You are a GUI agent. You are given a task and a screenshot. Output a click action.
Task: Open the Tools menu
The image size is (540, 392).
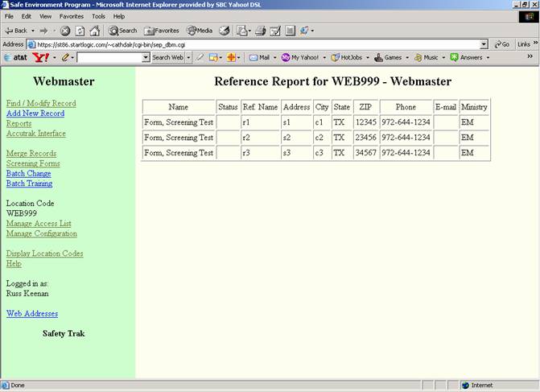tap(98, 16)
